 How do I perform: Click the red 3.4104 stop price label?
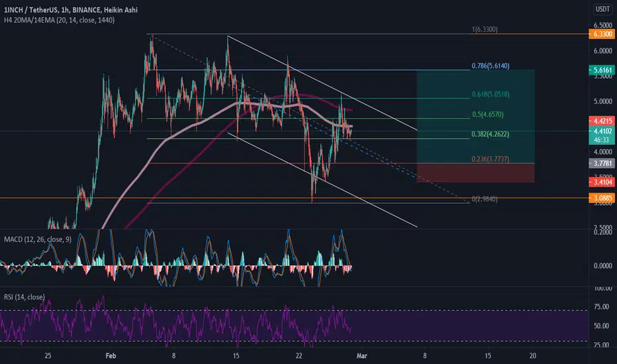click(x=602, y=182)
